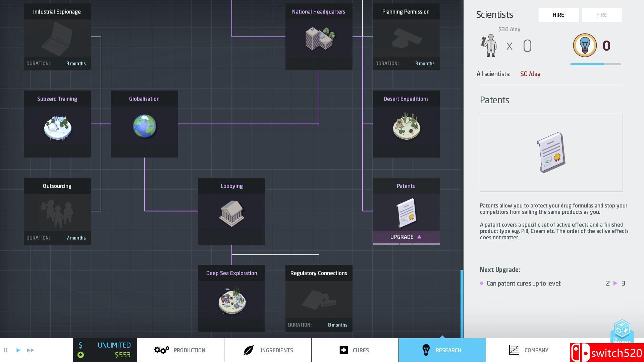Image resolution: width=644 pixels, height=362 pixels.
Task: Click the Subzero Training snow island icon
Action: point(57,128)
